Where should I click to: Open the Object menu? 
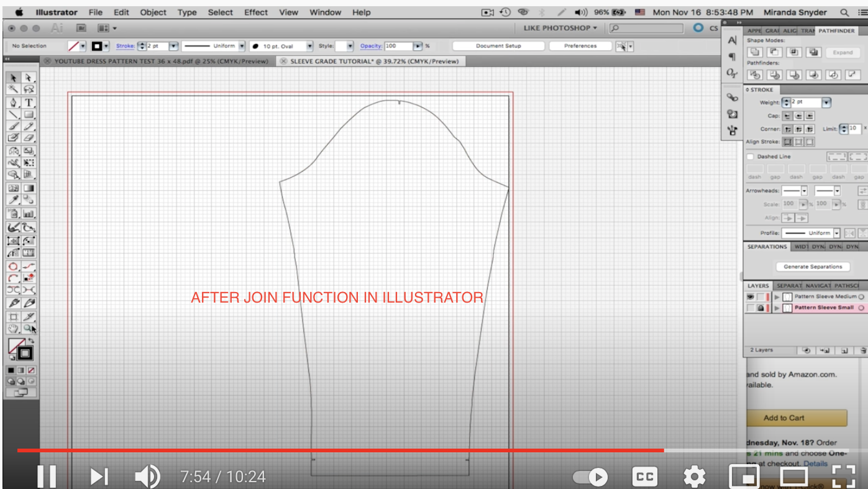pyautogui.click(x=153, y=12)
